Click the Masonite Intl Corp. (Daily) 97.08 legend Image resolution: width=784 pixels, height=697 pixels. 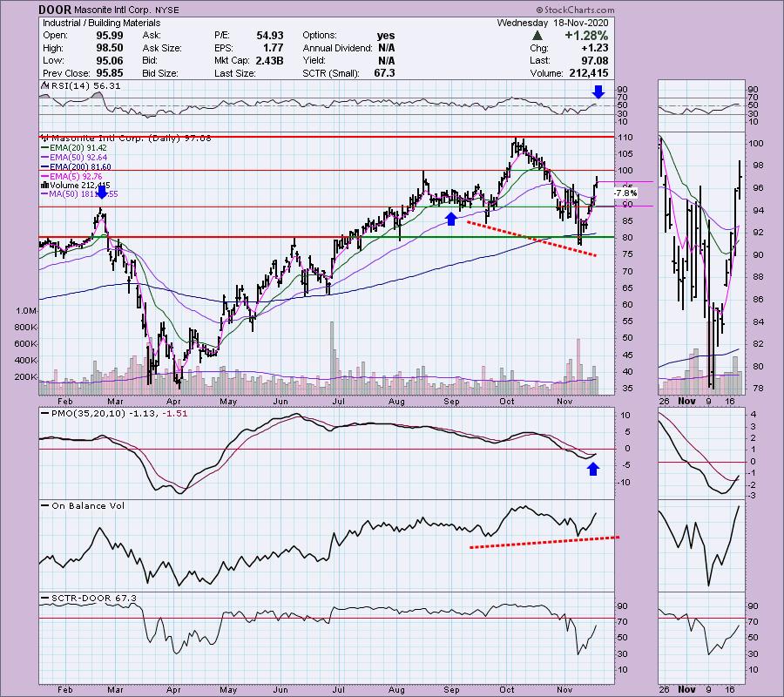131,138
